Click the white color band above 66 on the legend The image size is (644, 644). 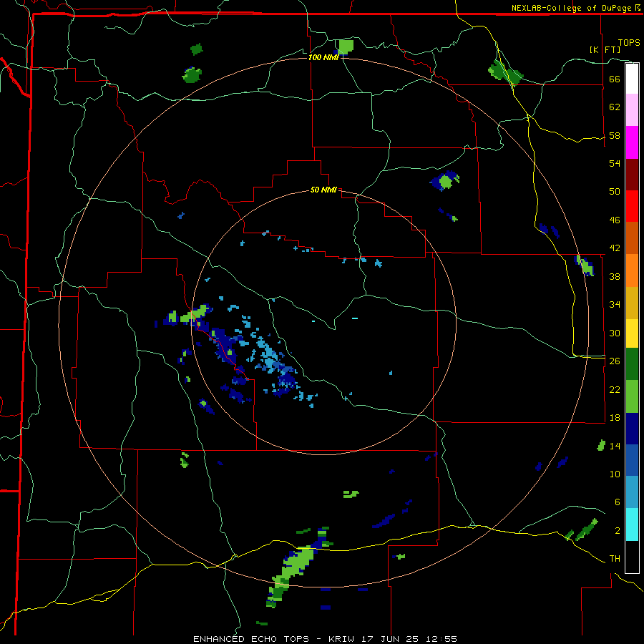pyautogui.click(x=632, y=79)
